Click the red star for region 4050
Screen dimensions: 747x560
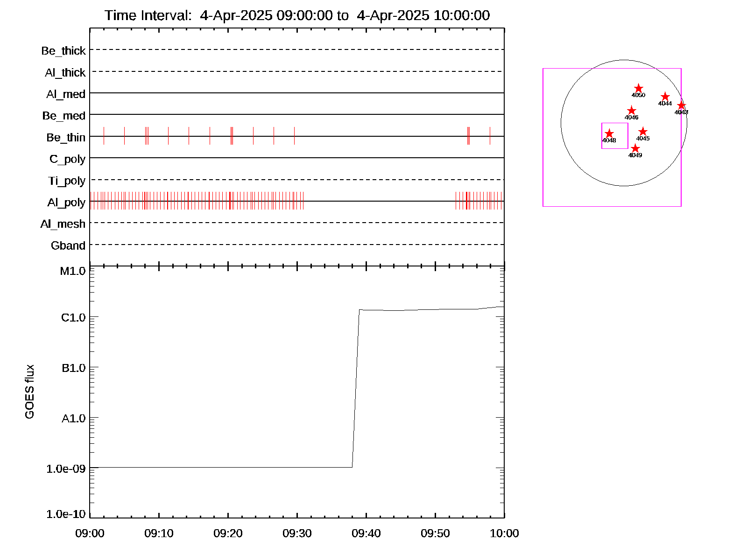point(639,88)
